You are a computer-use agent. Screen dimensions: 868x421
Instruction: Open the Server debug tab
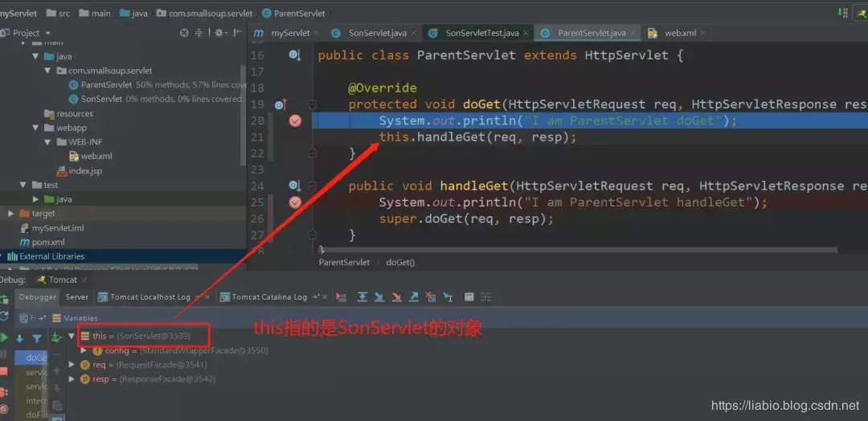[x=77, y=297]
